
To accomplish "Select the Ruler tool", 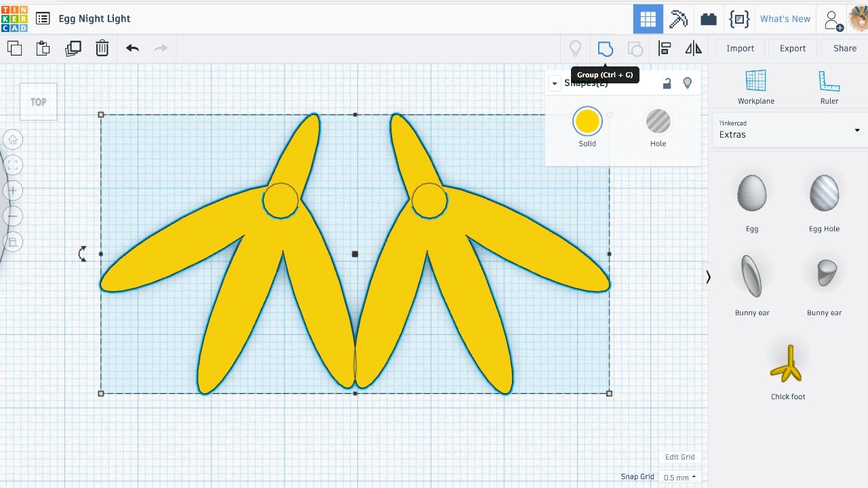I will (829, 87).
